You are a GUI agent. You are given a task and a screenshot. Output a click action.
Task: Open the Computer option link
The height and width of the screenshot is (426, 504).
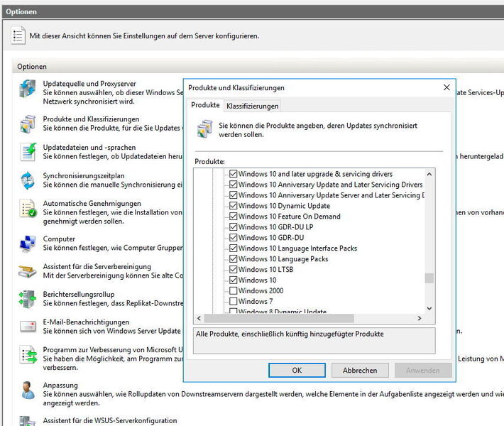59,239
